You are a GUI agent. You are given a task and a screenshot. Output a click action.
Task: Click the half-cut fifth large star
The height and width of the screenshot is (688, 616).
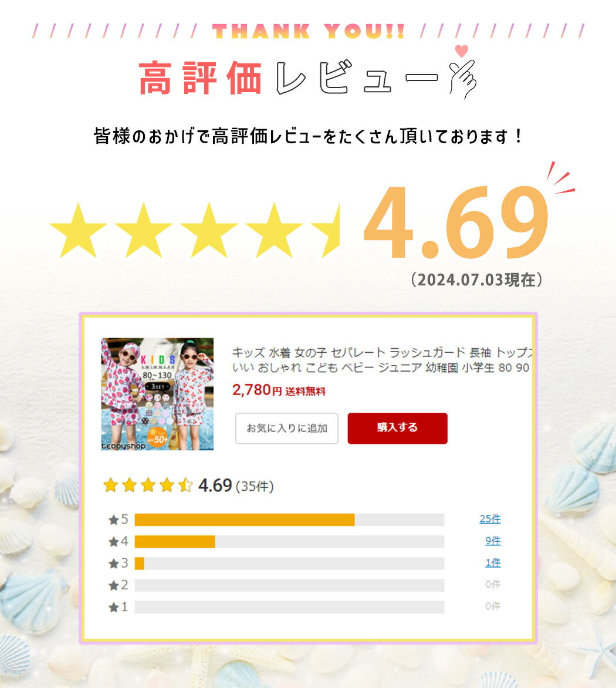pos(326,230)
